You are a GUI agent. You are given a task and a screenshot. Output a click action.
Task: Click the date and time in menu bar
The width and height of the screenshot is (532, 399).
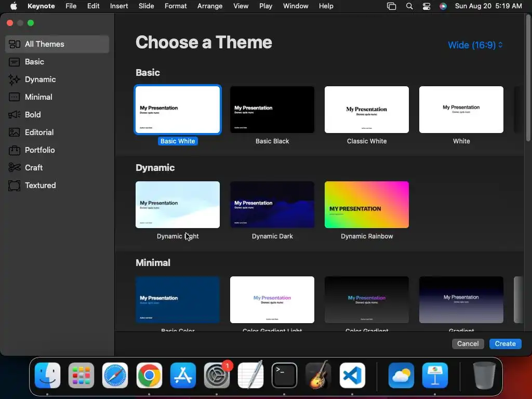point(488,6)
